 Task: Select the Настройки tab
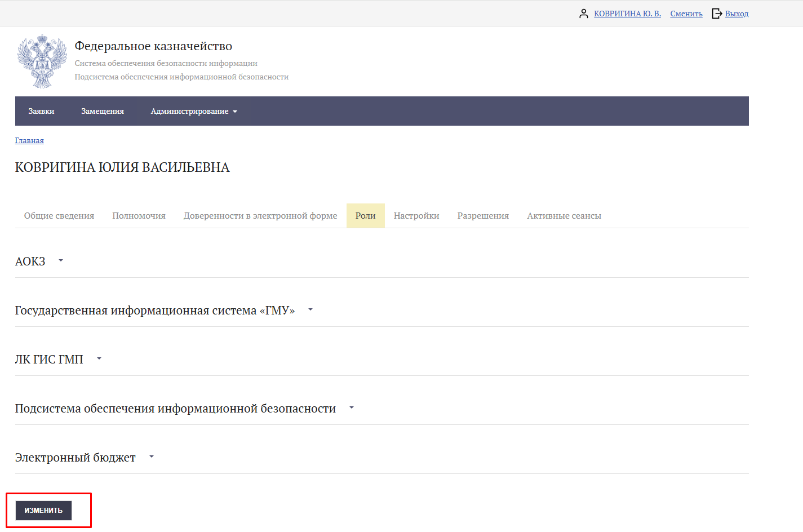[x=416, y=216]
